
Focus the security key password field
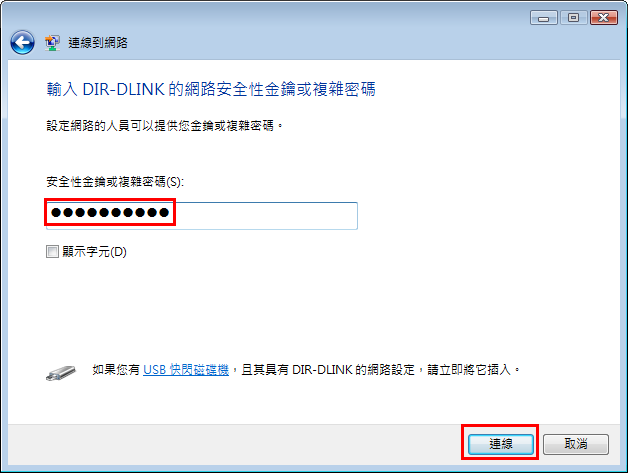[x=202, y=215]
